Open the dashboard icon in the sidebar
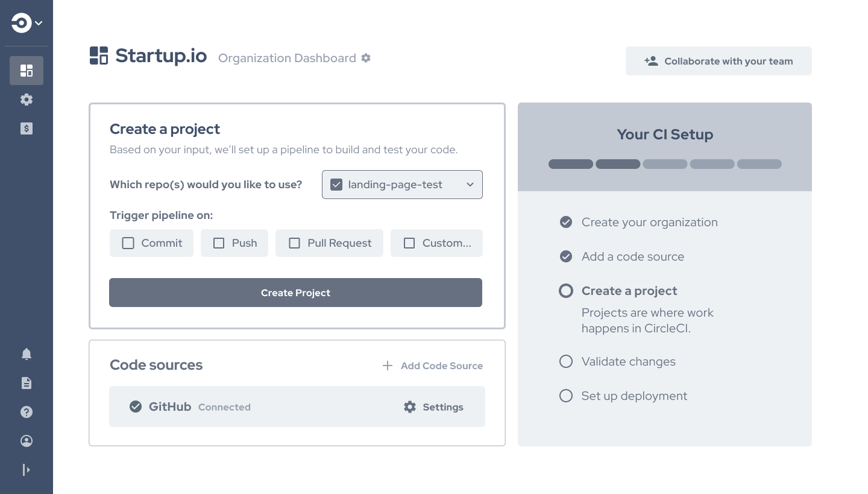Image resolution: width=868 pixels, height=494 pixels. (x=27, y=71)
